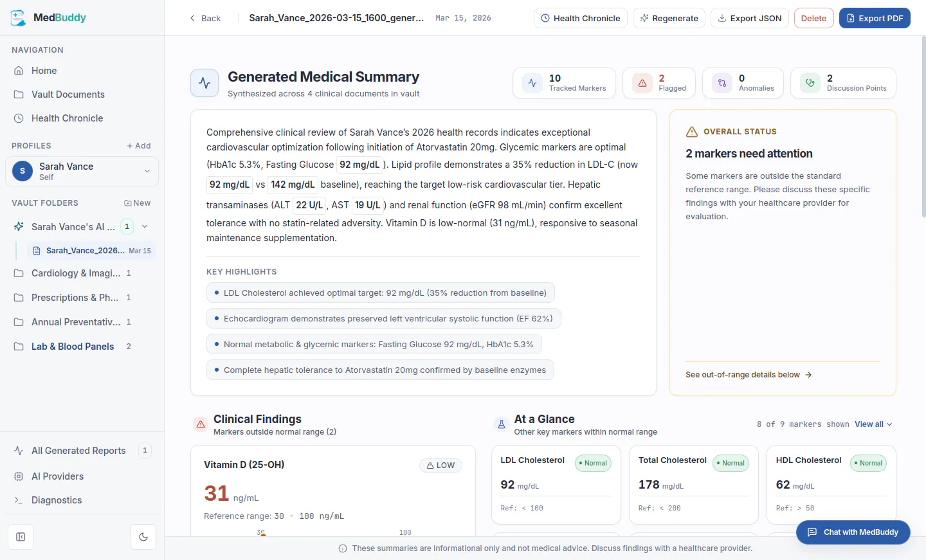926x560 pixels.
Task: Click the All Generated Reports pulse icon
Action: point(19,451)
